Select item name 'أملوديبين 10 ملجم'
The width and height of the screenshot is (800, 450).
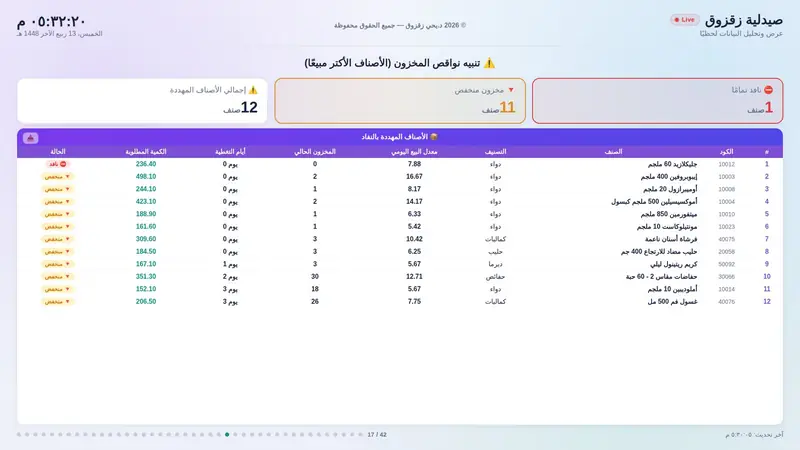(x=672, y=289)
